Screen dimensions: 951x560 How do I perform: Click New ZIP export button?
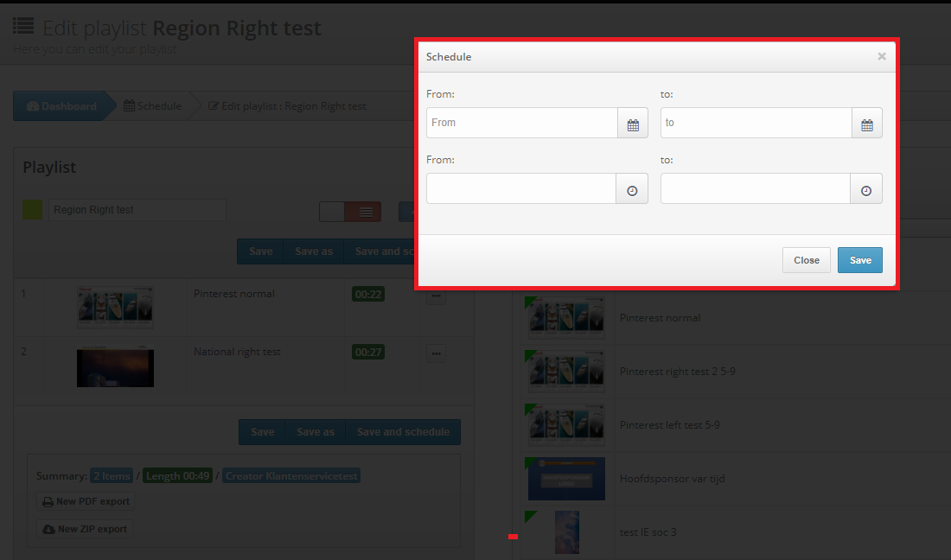click(x=85, y=529)
